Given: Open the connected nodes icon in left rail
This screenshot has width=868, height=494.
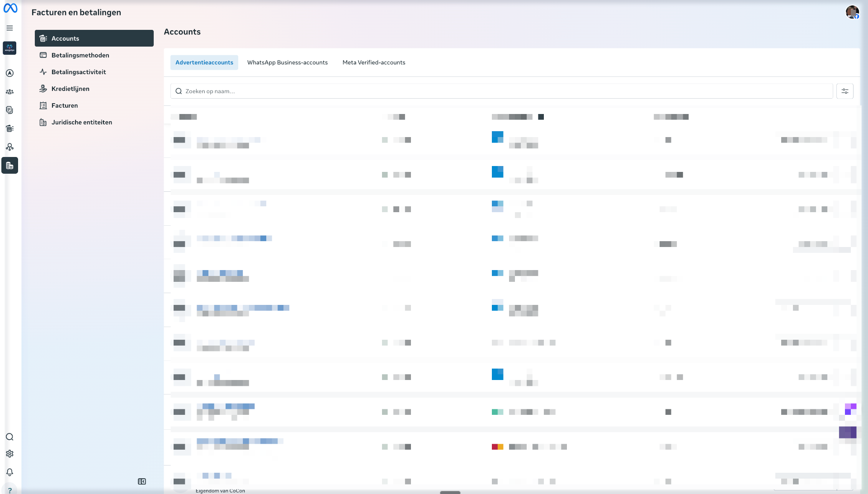Looking at the screenshot, I should (9, 147).
